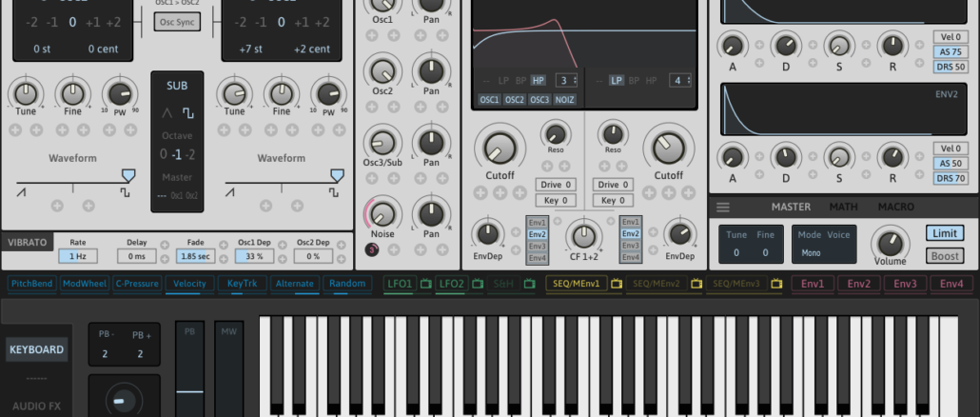
Task: Toggle OSC1 routing in filter 1
Action: point(489,99)
